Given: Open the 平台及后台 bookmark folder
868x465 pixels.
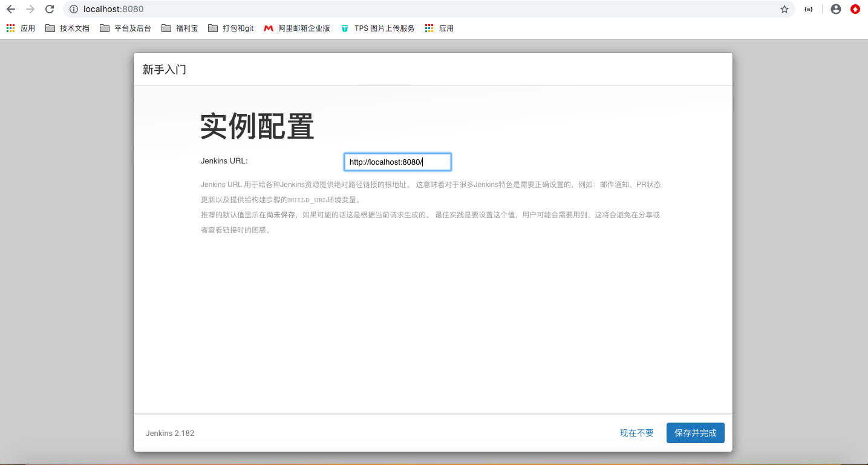Looking at the screenshot, I should tap(125, 28).
